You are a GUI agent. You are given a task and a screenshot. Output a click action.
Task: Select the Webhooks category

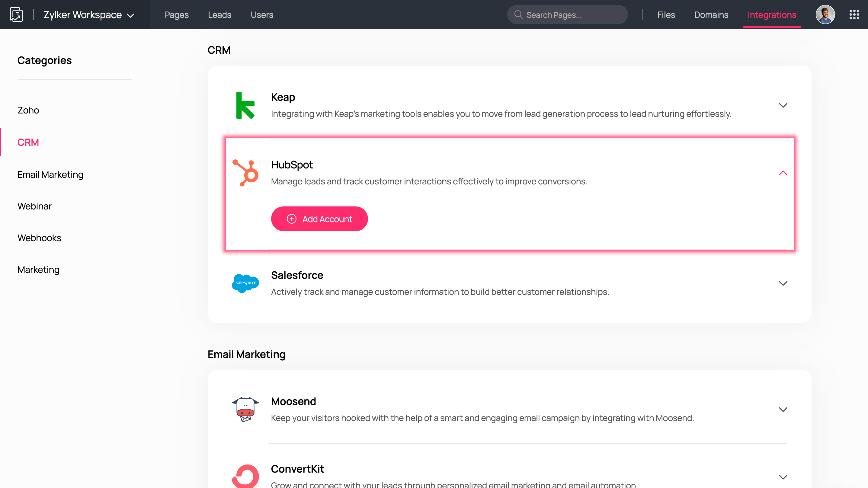coord(39,238)
